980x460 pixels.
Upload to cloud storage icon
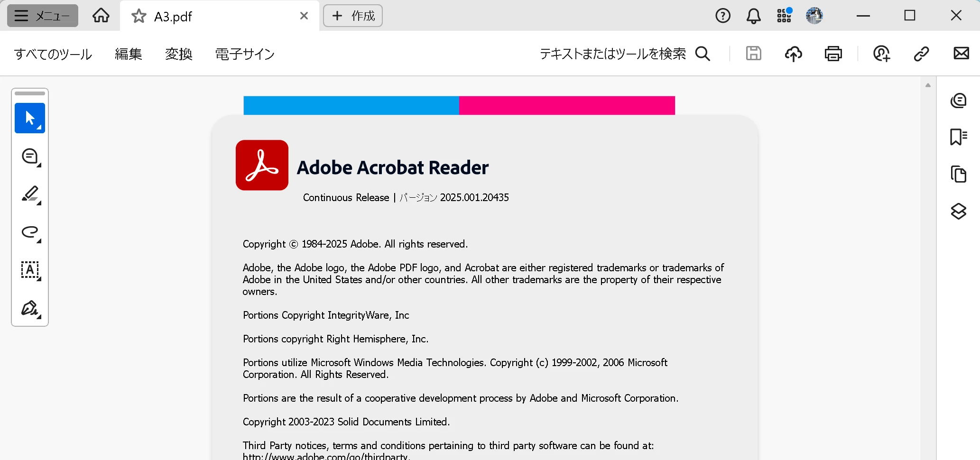click(794, 54)
